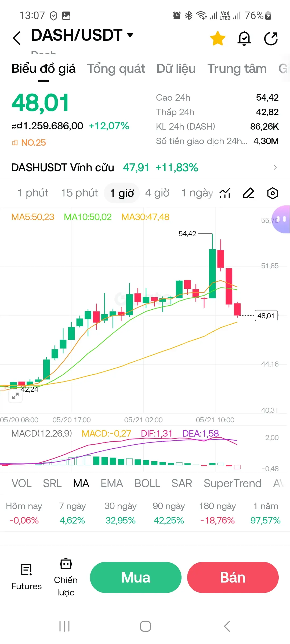Tap the alarm clock status icon
The width and height of the screenshot is (290, 644).
click(177, 16)
